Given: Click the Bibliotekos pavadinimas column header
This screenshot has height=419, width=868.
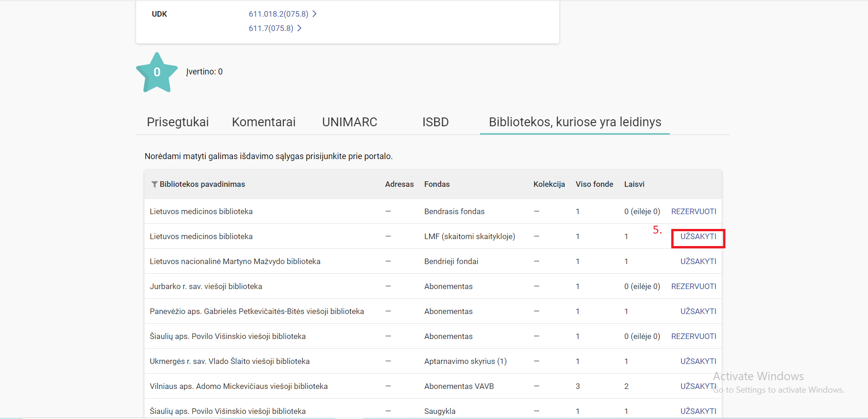Looking at the screenshot, I should tap(202, 184).
